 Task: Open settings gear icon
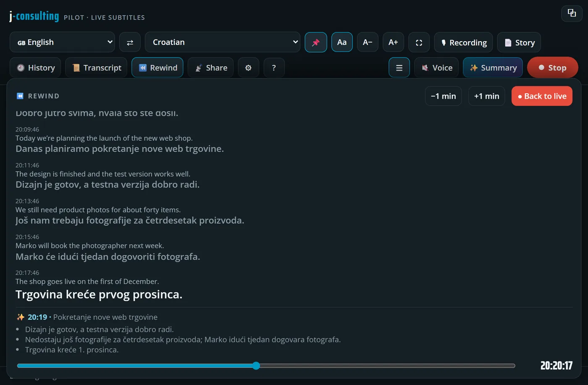(248, 68)
